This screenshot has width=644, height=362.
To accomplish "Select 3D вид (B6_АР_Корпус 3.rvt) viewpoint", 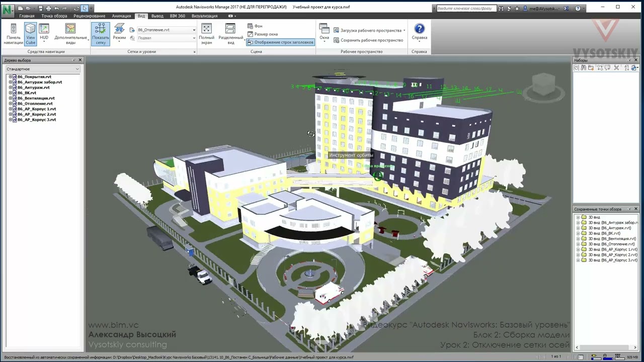I will click(x=613, y=260).
